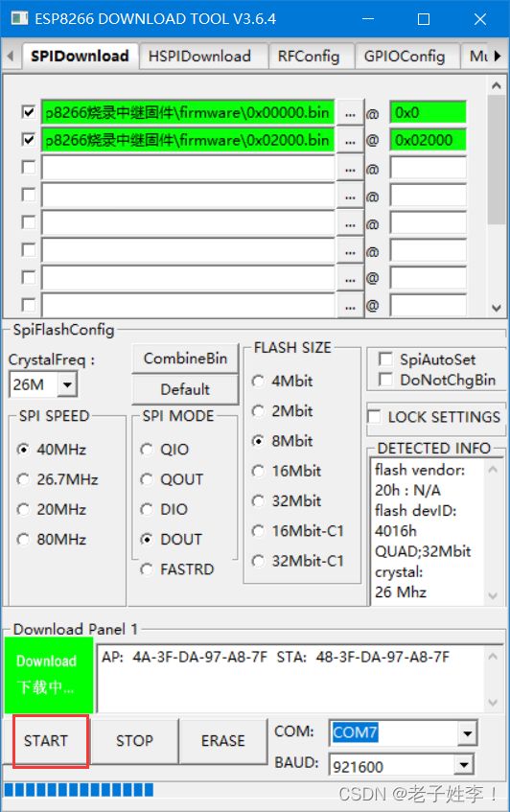Click the 0x0 address field

click(428, 112)
